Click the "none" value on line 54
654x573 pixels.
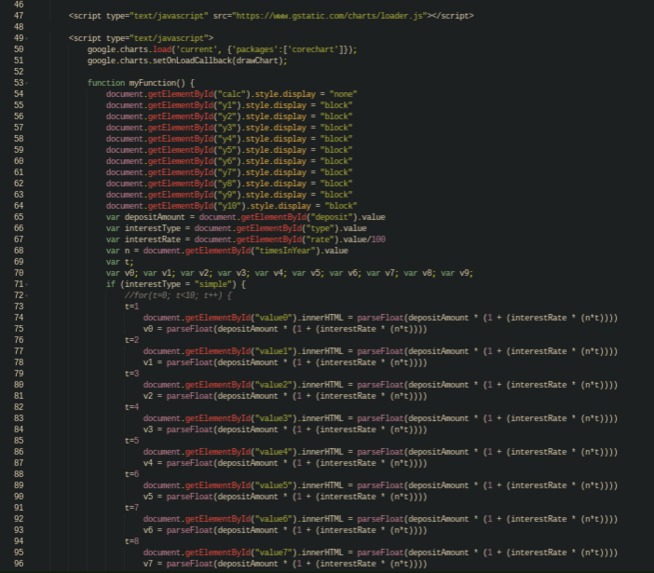tap(343, 94)
